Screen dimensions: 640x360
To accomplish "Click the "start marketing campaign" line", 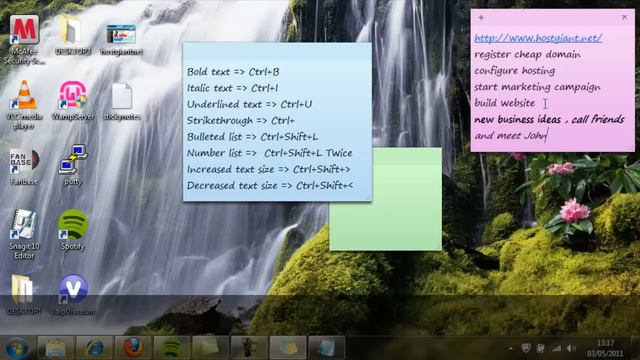I will click(x=537, y=87).
